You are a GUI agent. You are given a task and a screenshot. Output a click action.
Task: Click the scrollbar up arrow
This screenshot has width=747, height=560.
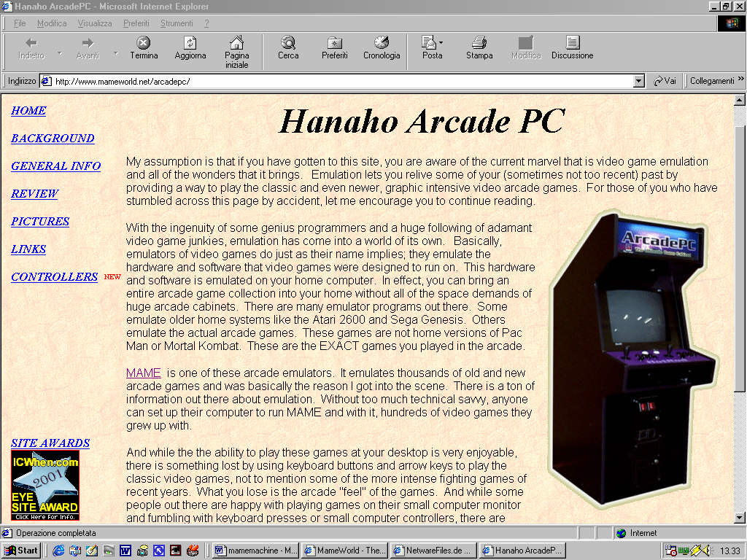click(x=740, y=100)
